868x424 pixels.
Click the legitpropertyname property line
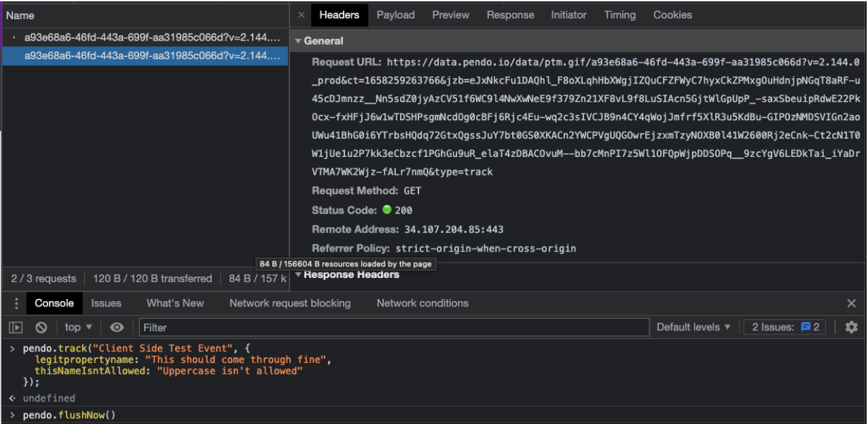[x=183, y=360]
